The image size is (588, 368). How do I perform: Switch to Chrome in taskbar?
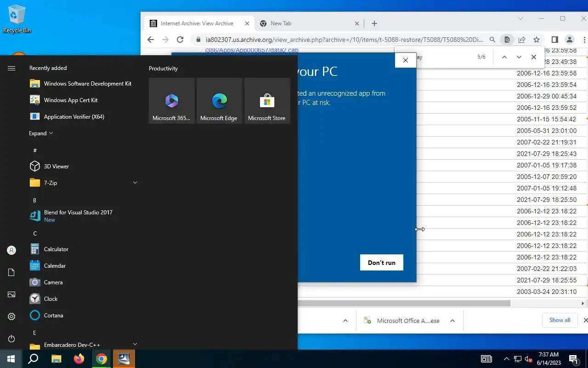102,359
